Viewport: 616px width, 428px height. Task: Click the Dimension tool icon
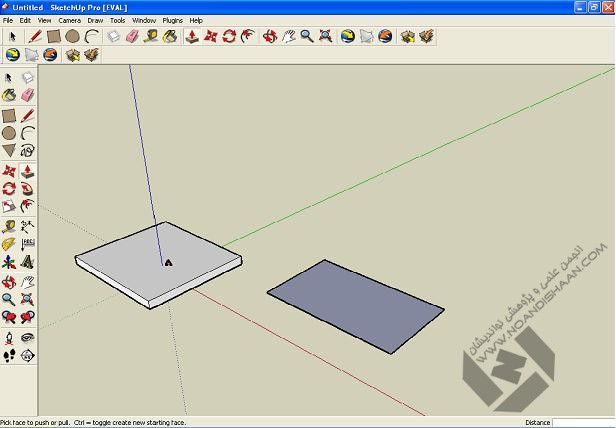click(x=27, y=225)
